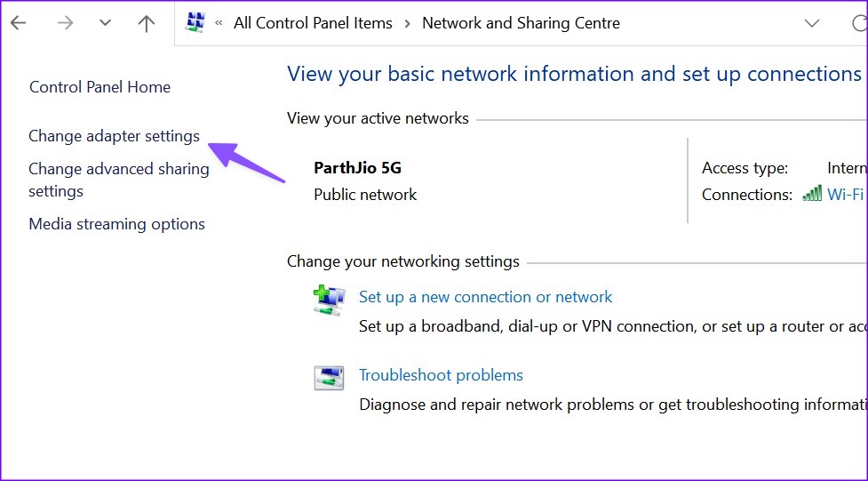Screen dimensions: 868x481
Task: Select Network and Sharing Centre breadcrumb
Action: pos(521,23)
